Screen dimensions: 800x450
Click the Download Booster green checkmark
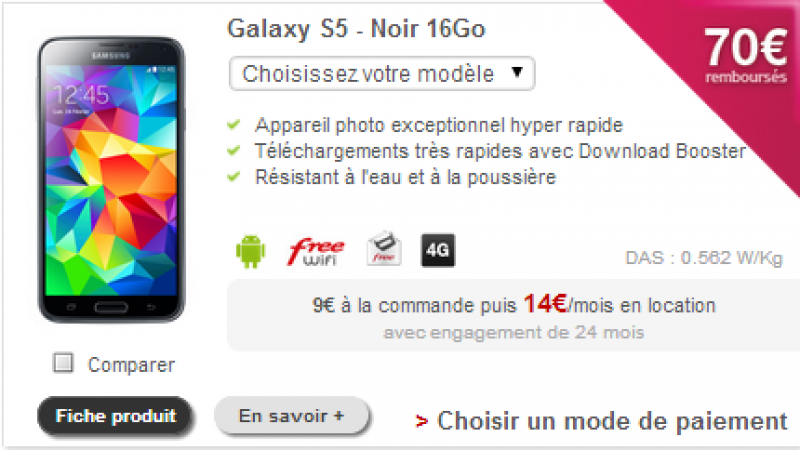coord(234,151)
